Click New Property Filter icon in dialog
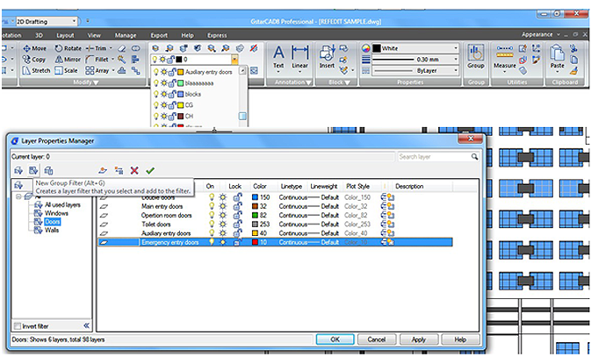This screenshot has width=591, height=364. tap(18, 170)
